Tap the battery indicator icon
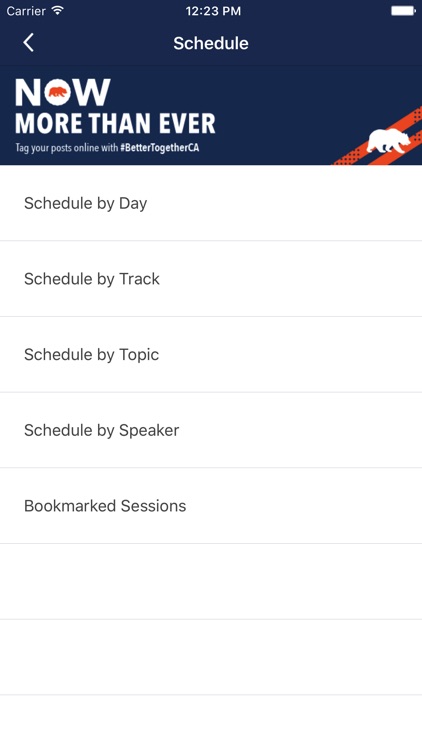Image resolution: width=422 pixels, height=750 pixels. (403, 11)
